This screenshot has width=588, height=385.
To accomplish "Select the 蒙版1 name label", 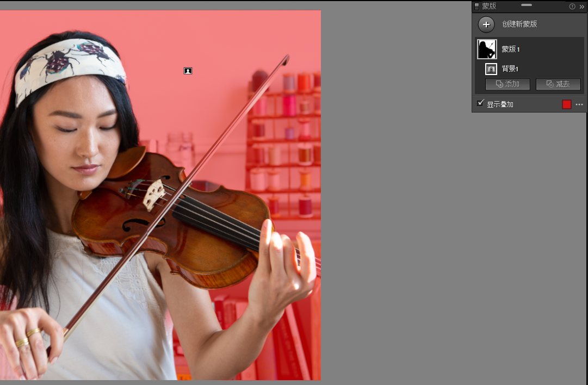I will pos(511,49).
